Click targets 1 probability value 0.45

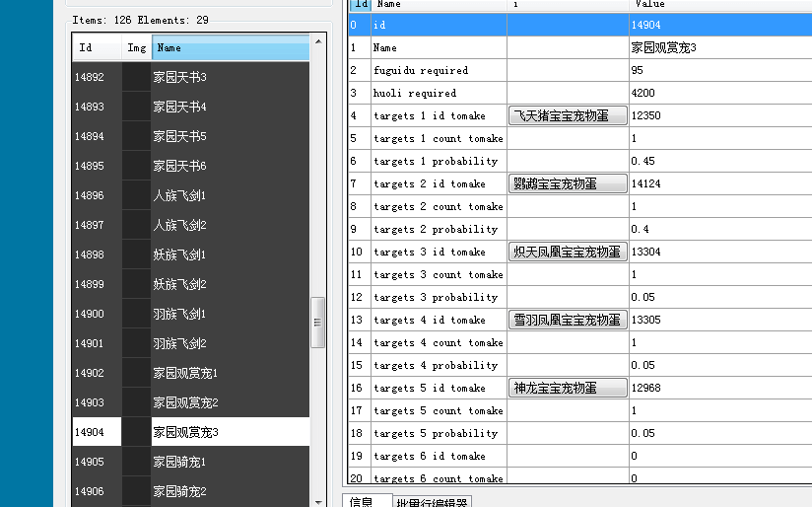pyautogui.click(x=720, y=161)
